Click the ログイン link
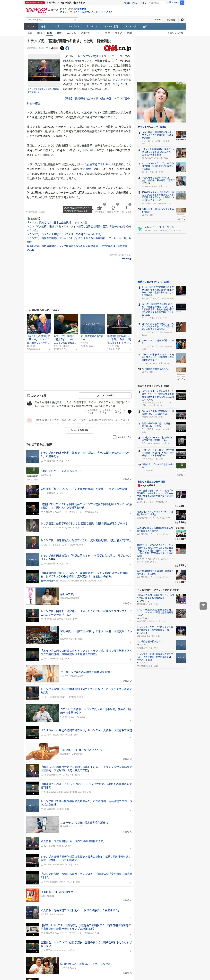 [x=64, y=12]
